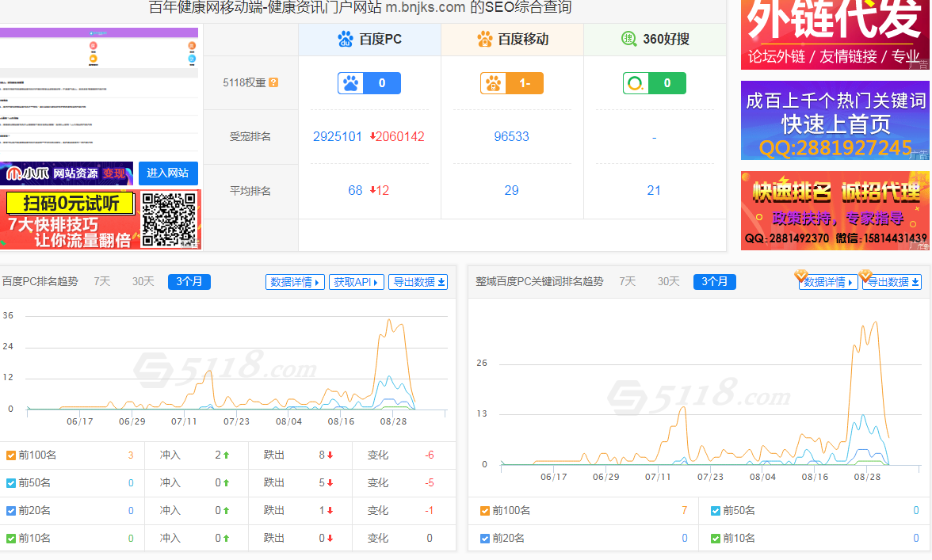Viewport: 932px width, 560px height.
Task: Click Baidu PC 受宠排名 value 2925101
Action: [x=338, y=136]
